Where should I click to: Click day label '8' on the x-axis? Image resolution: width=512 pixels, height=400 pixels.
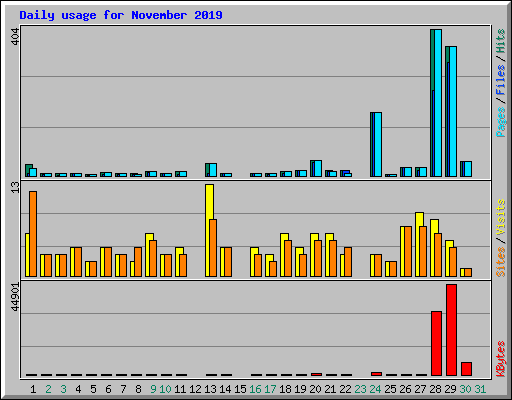click(138, 389)
